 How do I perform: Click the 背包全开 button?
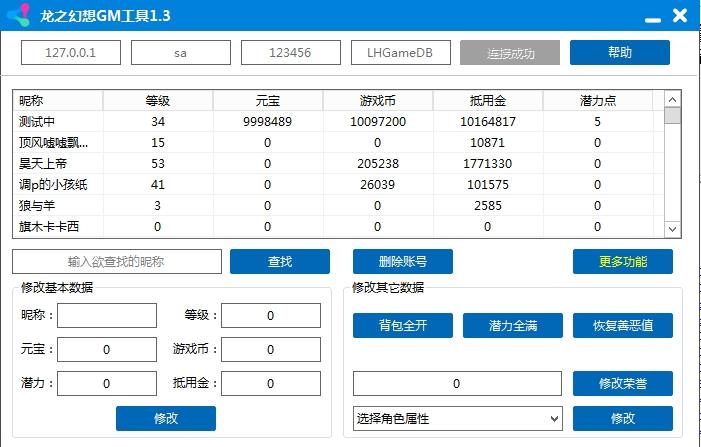click(402, 326)
